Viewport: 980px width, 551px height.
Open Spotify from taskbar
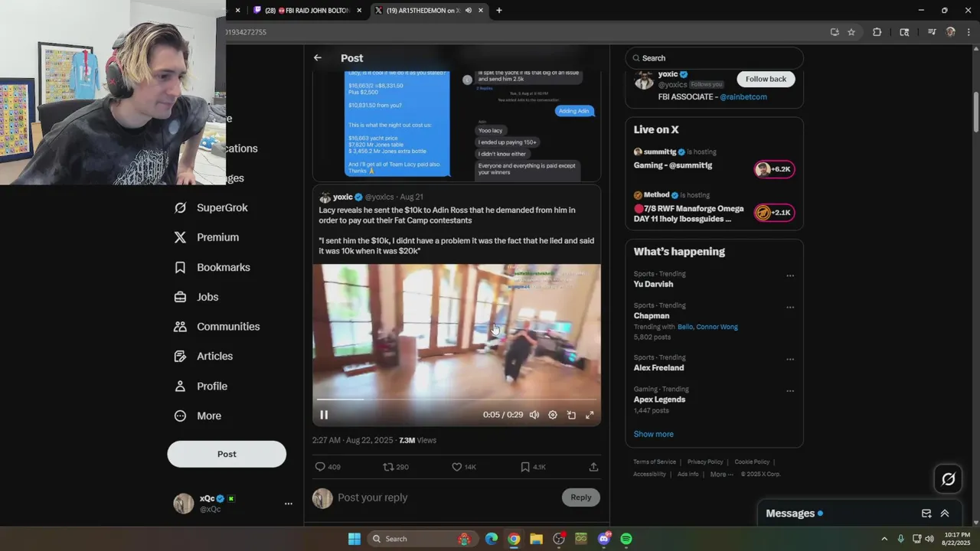tap(626, 539)
